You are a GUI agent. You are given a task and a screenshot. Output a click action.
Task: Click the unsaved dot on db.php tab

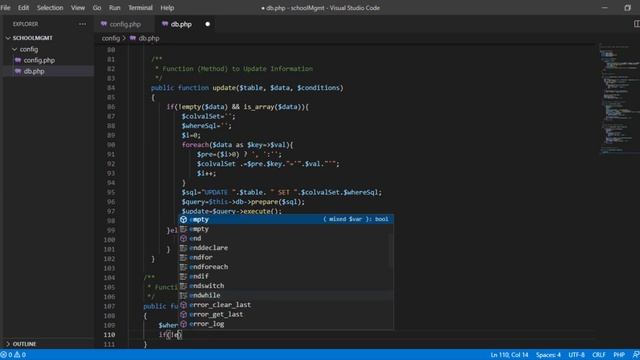(x=207, y=24)
